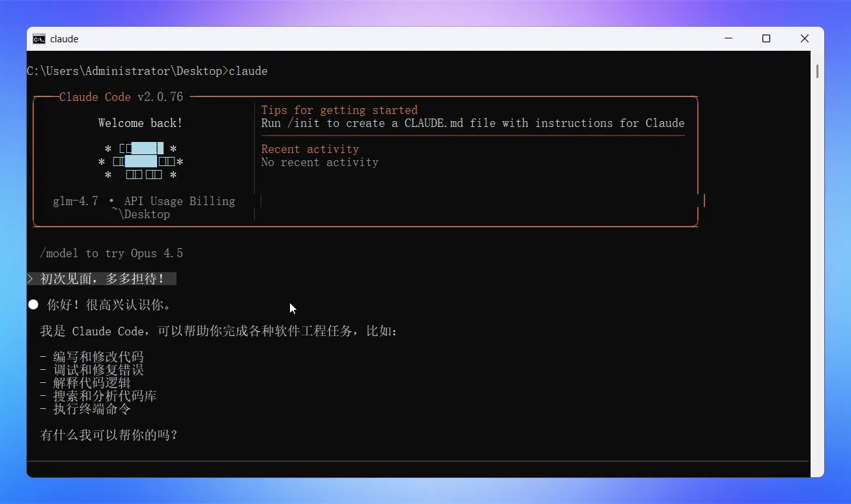Click the 'claude' window title text
This screenshot has height=504, width=851.
(x=65, y=39)
